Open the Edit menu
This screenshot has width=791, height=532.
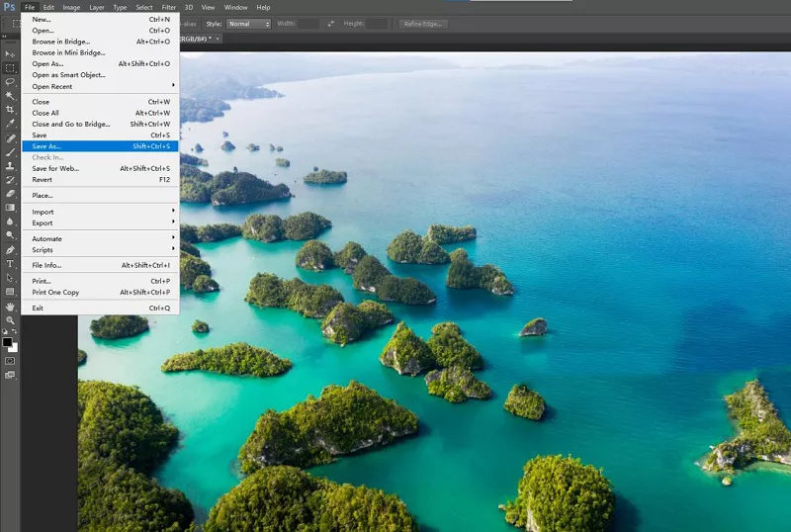[x=48, y=7]
